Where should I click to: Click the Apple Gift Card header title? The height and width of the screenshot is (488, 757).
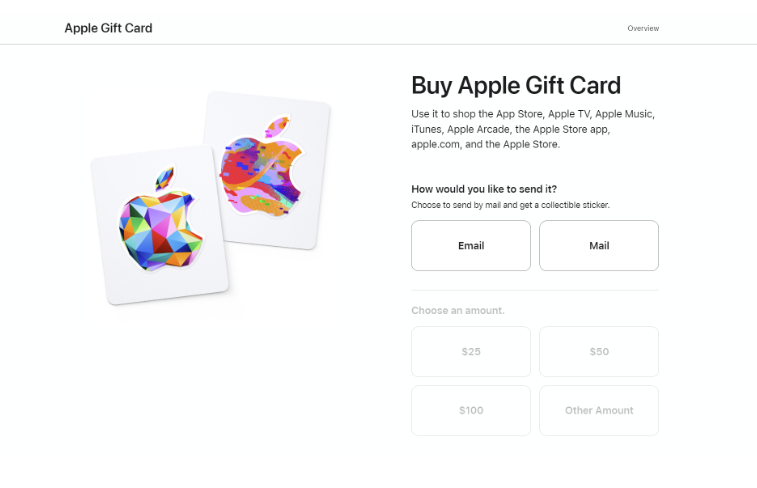(x=109, y=28)
